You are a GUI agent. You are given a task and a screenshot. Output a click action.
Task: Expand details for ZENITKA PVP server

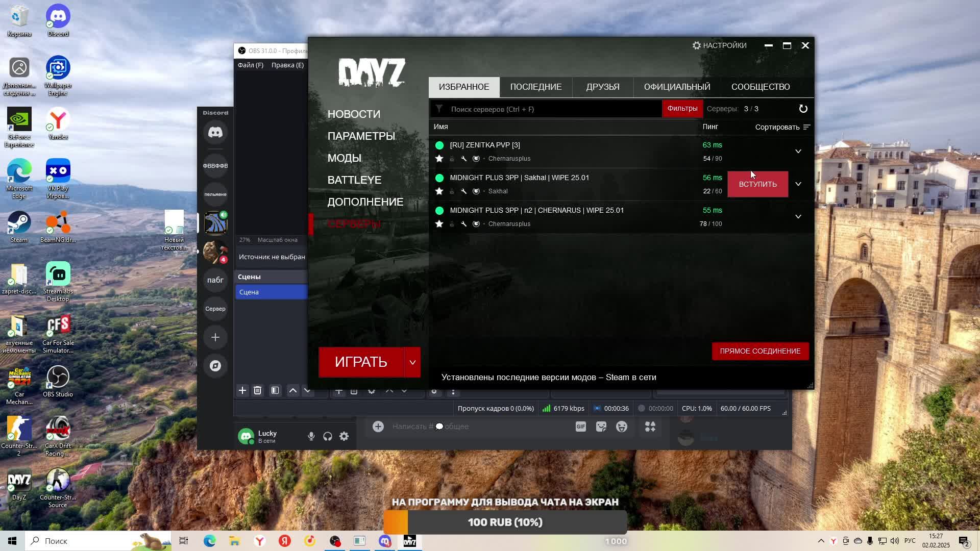[x=798, y=152]
